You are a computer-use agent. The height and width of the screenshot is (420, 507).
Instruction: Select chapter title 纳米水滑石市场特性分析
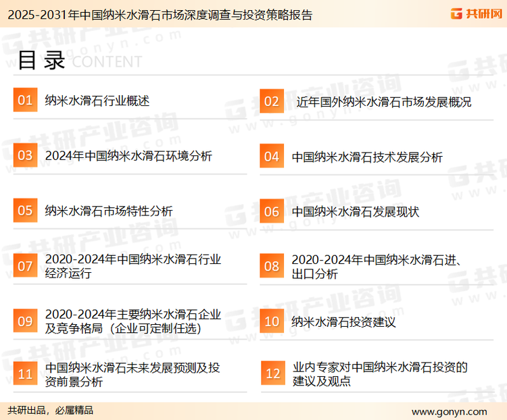109,211
